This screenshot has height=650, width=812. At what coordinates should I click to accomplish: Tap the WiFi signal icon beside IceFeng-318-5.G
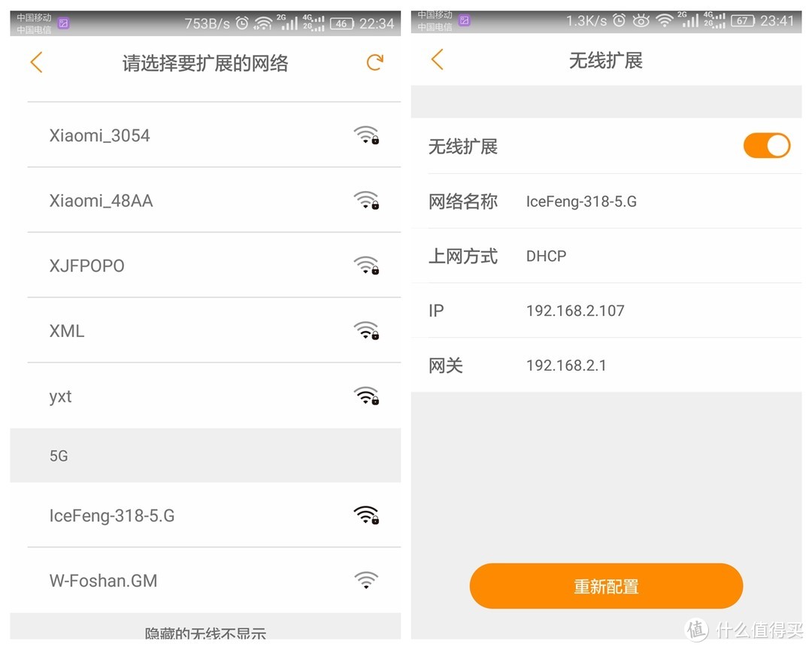(x=366, y=515)
